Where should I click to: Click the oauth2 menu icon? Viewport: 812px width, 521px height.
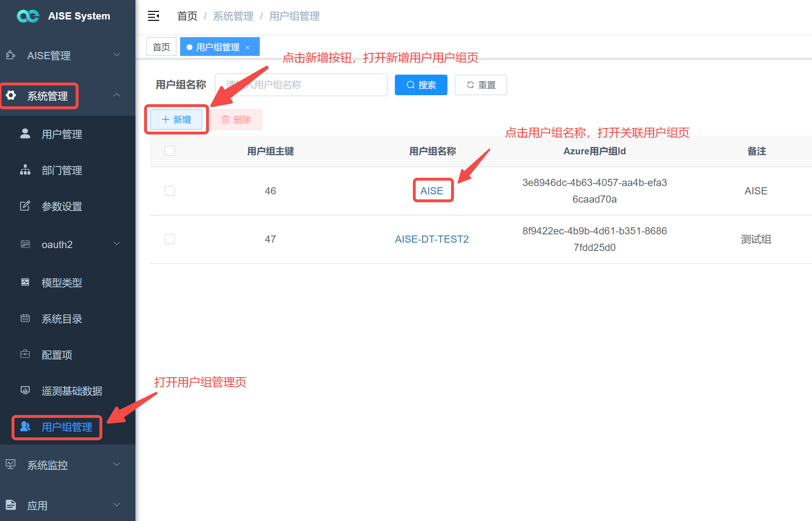pos(25,244)
